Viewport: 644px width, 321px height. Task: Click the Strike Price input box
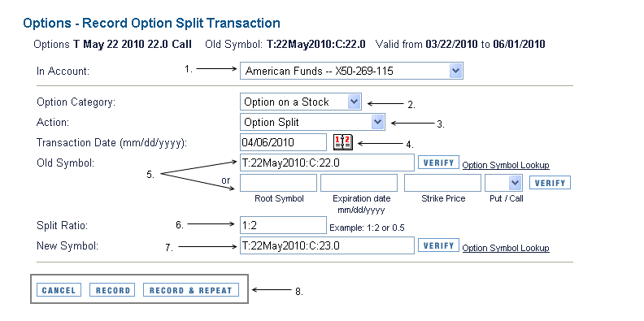click(x=442, y=183)
